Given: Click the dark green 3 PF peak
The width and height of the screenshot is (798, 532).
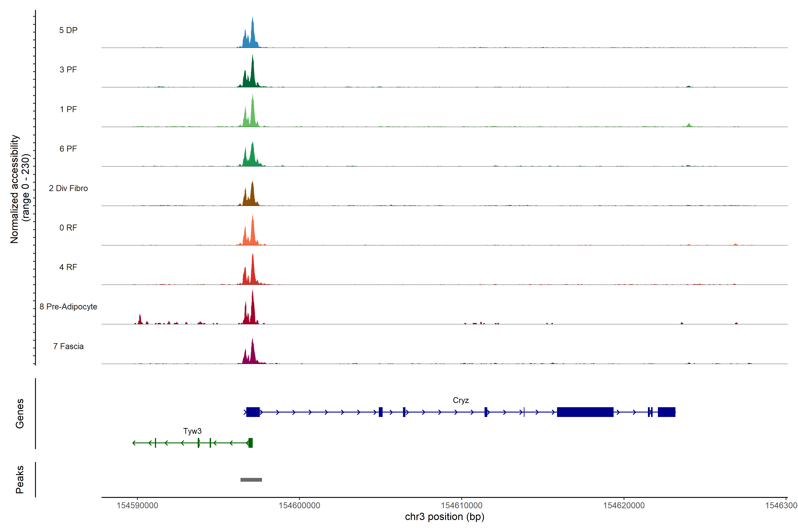Looking at the screenshot, I should tap(252, 76).
